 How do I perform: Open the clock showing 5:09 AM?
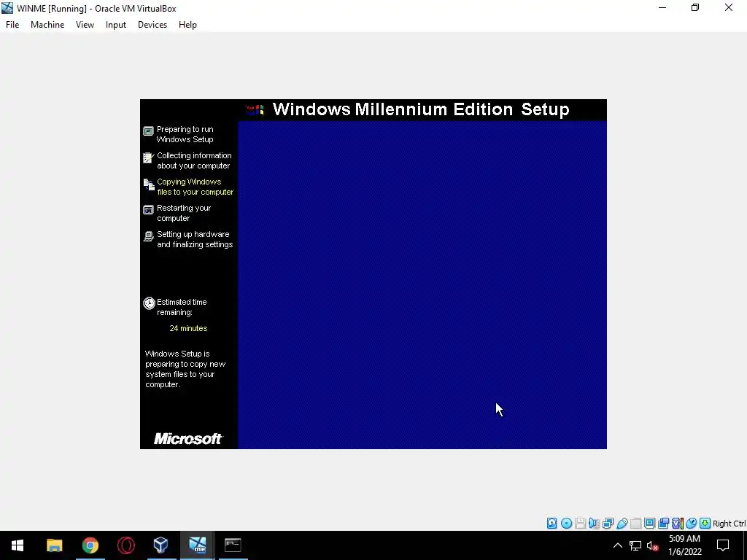coord(684,545)
